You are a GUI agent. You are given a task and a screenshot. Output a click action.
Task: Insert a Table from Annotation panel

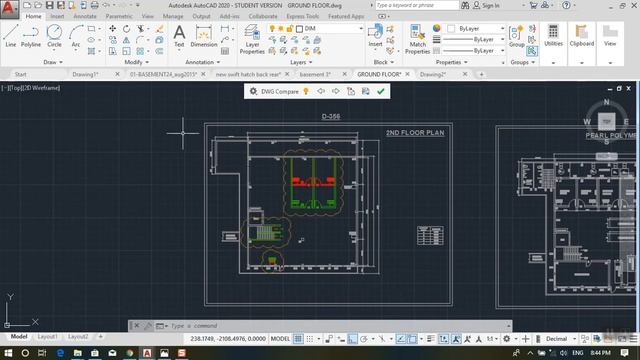pos(225,51)
